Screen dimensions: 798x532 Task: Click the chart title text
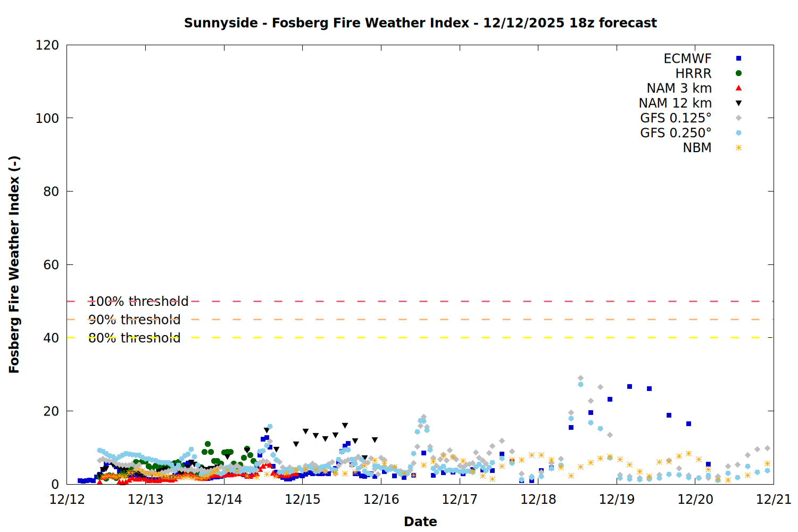click(420, 23)
